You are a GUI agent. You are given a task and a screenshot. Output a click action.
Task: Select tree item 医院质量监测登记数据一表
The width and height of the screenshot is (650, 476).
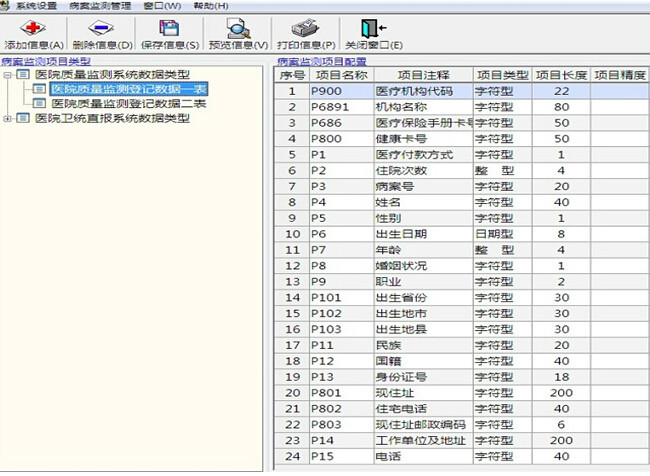point(129,89)
